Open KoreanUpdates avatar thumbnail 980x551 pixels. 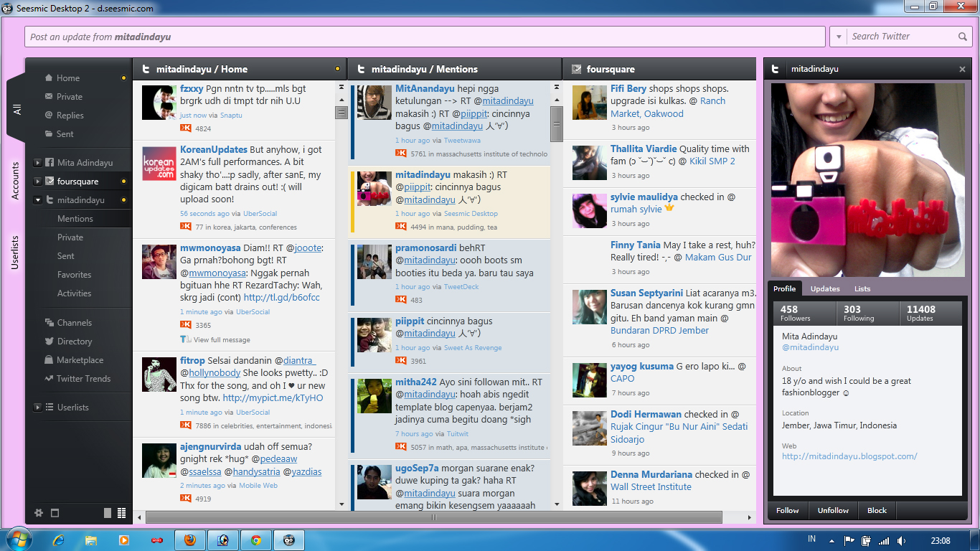click(159, 164)
